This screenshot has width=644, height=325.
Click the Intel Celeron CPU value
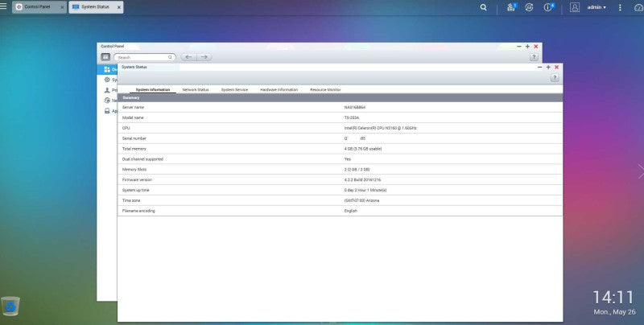pyautogui.click(x=380, y=128)
